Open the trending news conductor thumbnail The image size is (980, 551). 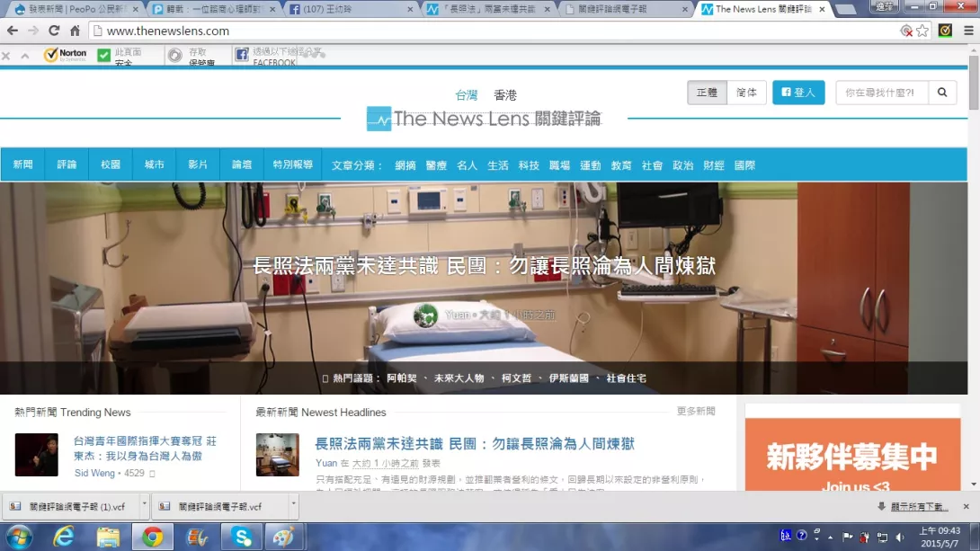(36, 455)
